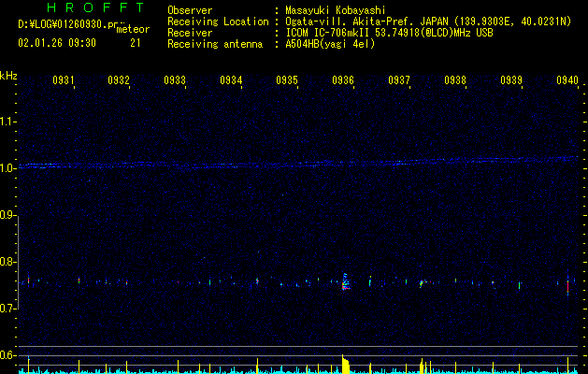Screen dimensions: 588x374
Task: Click the tall yellow intensity peak at 0936
Action: pyautogui.click(x=345, y=364)
